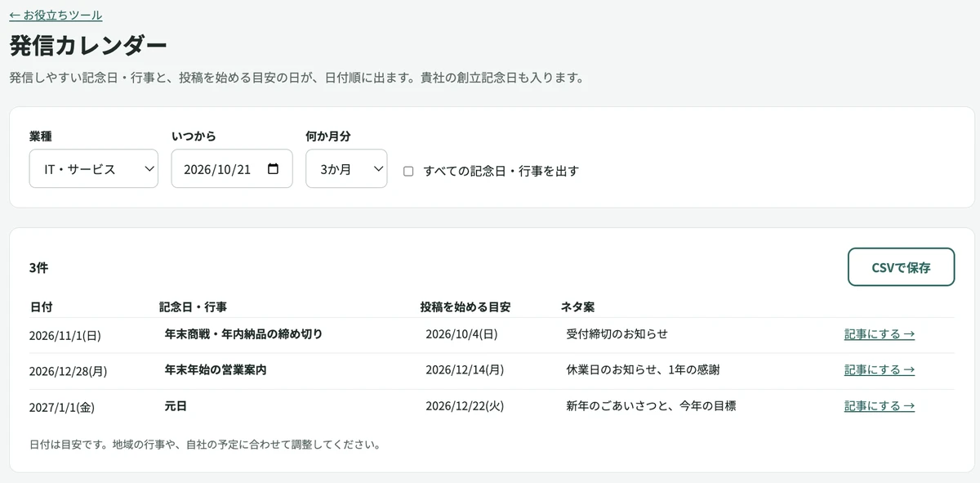Open the 何か月分 dropdown showing 3か月
Screen dimensions: 980x483
click(346, 168)
